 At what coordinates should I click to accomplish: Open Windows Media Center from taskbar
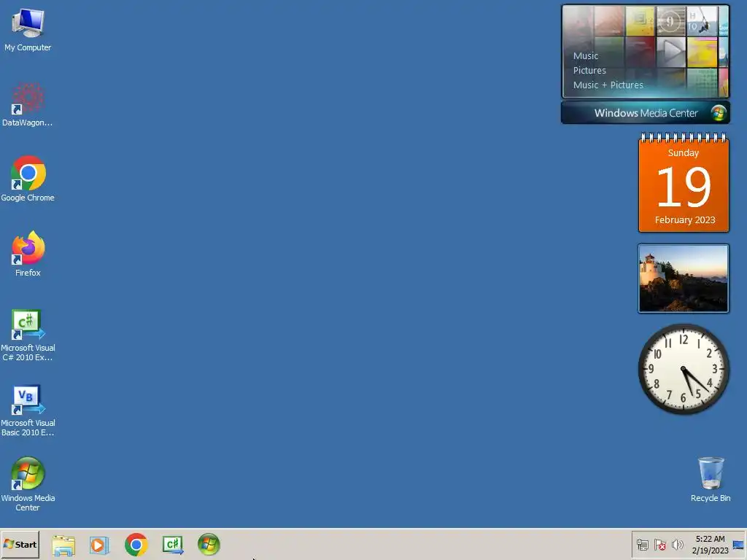209,545
